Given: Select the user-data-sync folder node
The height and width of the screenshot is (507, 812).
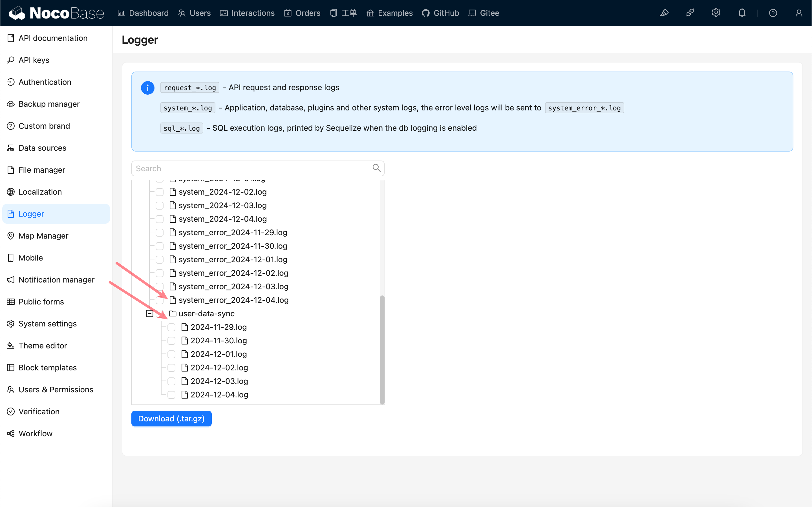Looking at the screenshot, I should [206, 313].
